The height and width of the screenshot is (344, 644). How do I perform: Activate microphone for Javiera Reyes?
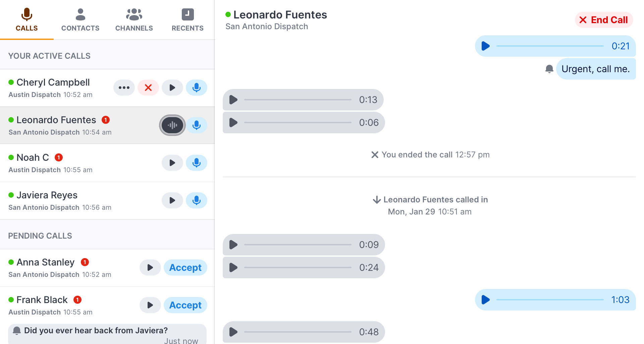coord(197,200)
